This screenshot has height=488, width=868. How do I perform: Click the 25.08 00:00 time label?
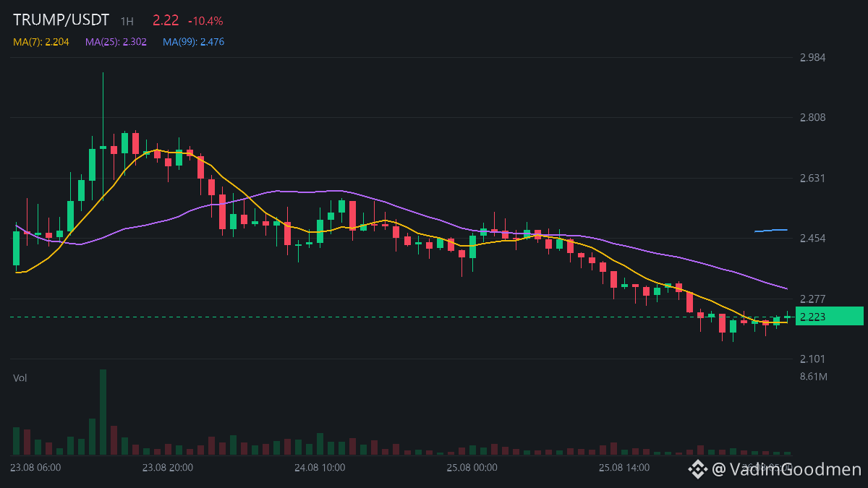pyautogui.click(x=472, y=468)
